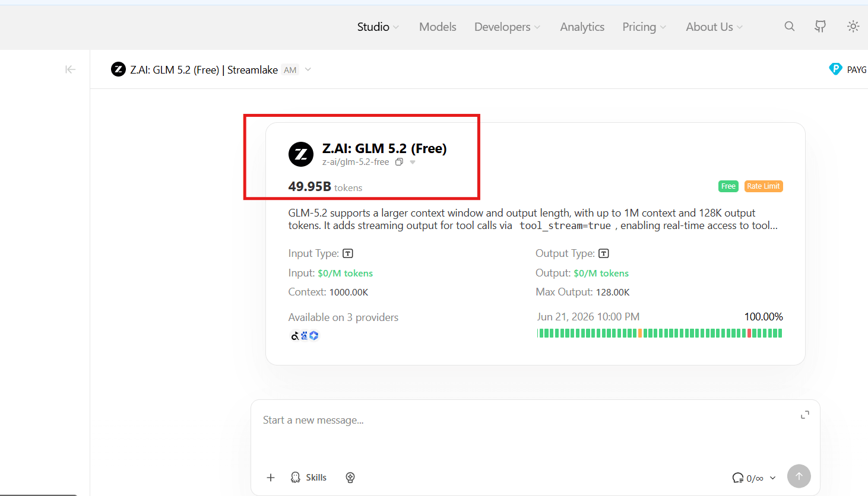Screen dimensions: 868x496
Task: Send message with the up-arrow button
Action: pos(799,476)
